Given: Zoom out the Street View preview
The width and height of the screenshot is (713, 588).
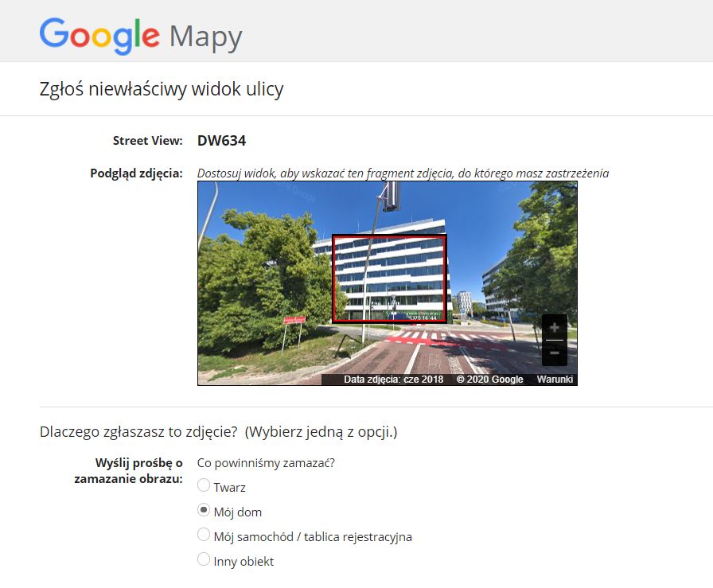Looking at the screenshot, I should click(x=555, y=353).
